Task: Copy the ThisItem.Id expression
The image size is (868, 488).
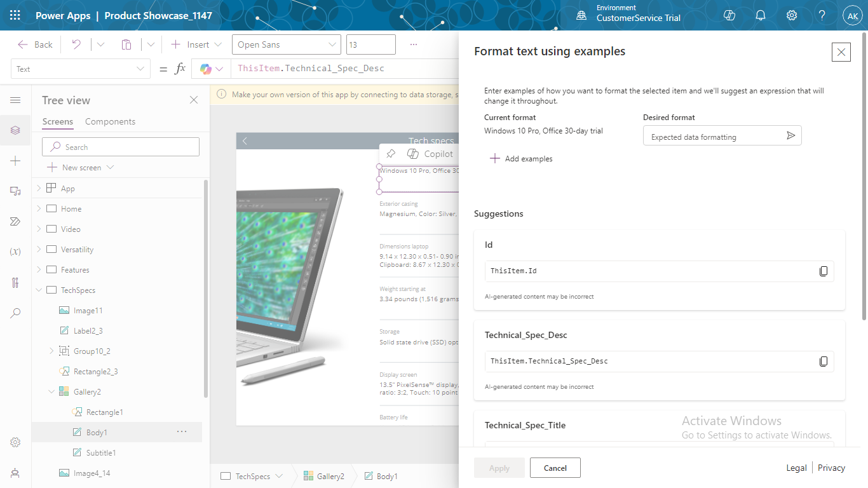Action: 823,271
